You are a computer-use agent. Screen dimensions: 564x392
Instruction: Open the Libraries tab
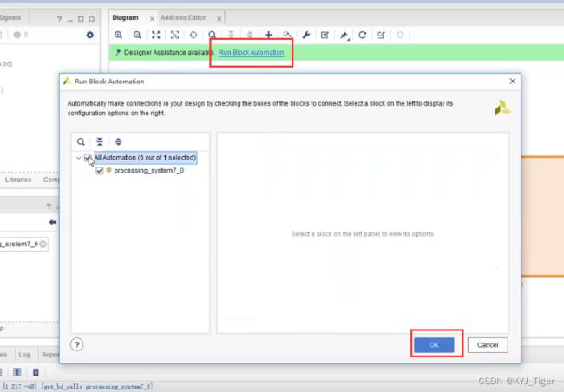[x=18, y=180]
